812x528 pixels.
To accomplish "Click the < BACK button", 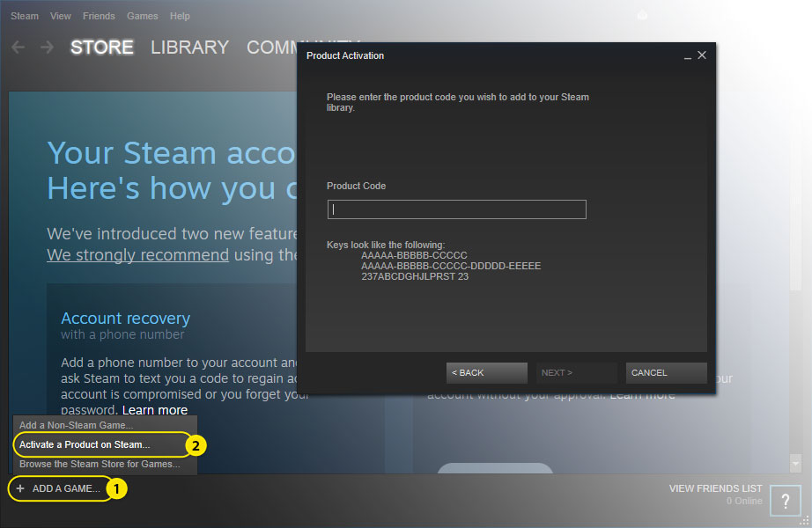I will click(x=487, y=373).
